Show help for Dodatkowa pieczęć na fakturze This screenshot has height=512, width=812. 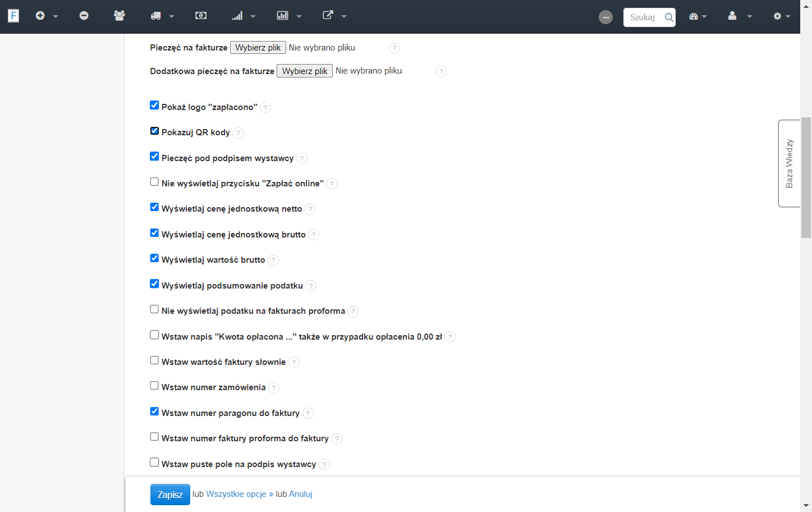(441, 71)
